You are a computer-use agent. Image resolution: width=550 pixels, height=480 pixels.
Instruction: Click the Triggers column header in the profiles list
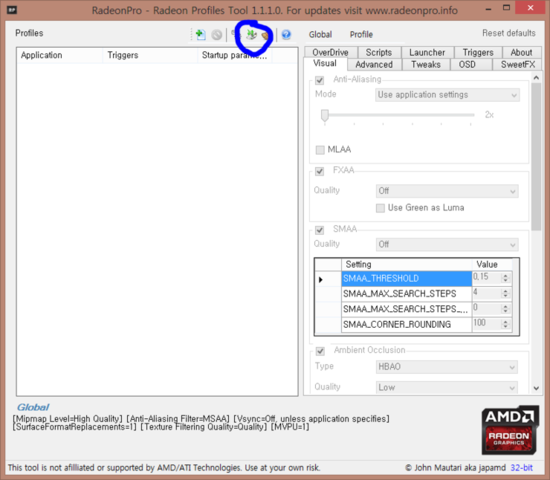(x=150, y=55)
